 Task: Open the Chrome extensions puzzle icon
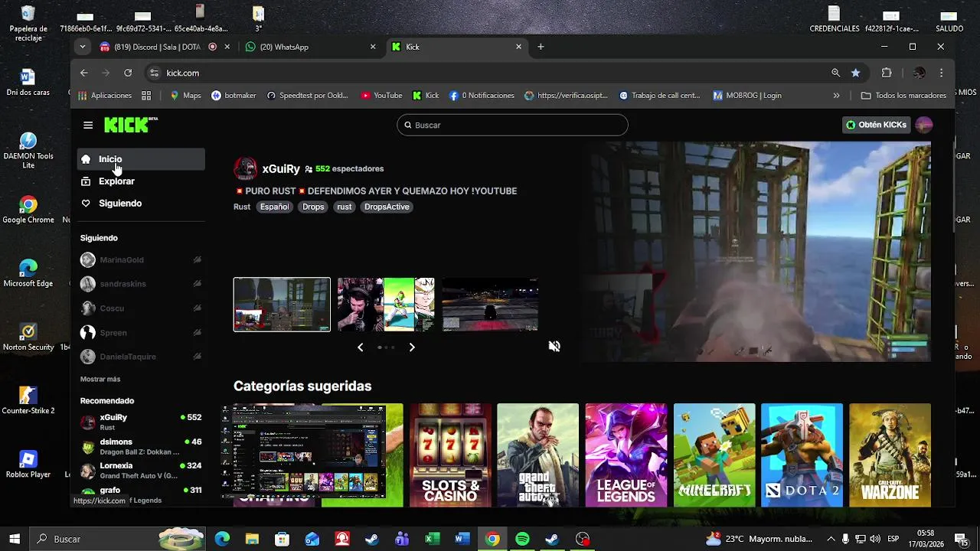click(x=887, y=73)
